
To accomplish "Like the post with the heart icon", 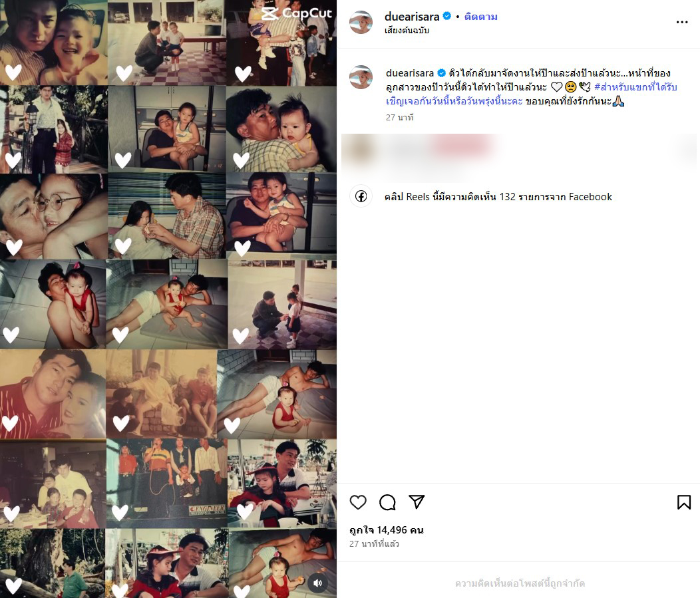I will [x=358, y=502].
